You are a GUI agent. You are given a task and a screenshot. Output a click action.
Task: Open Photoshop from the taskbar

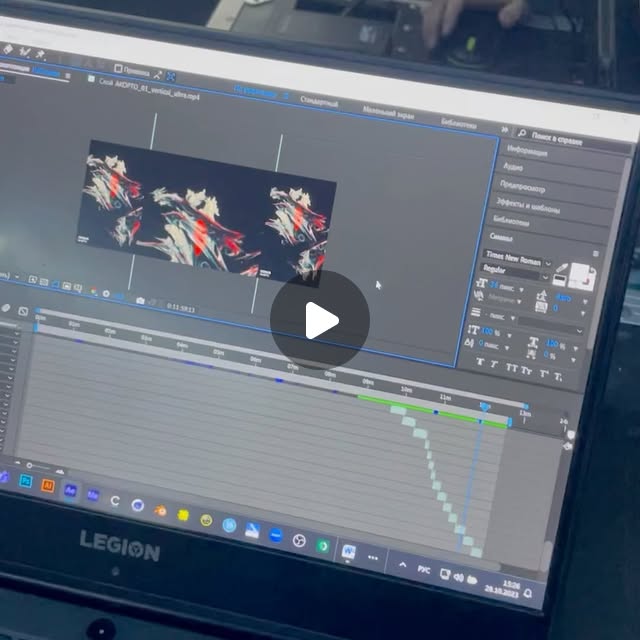(x=26, y=480)
